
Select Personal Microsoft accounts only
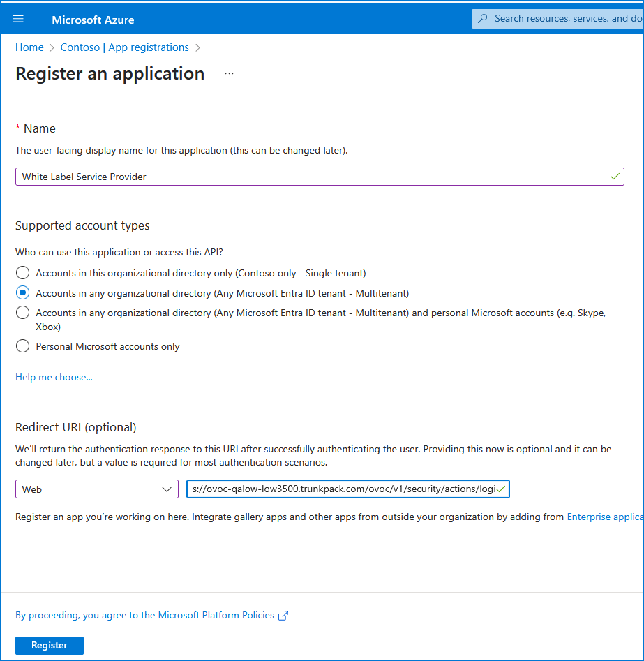[x=23, y=346]
